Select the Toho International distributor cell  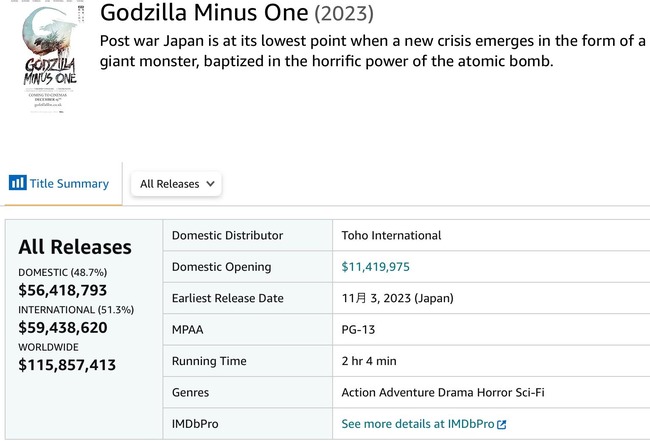click(391, 236)
